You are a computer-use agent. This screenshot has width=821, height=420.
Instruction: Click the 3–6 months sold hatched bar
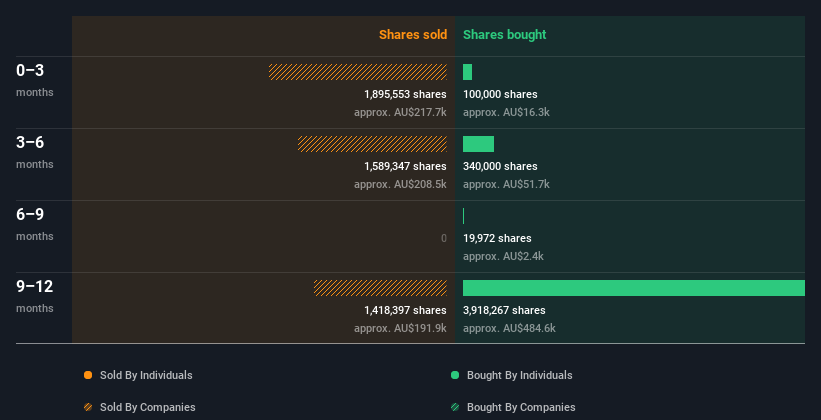point(372,143)
